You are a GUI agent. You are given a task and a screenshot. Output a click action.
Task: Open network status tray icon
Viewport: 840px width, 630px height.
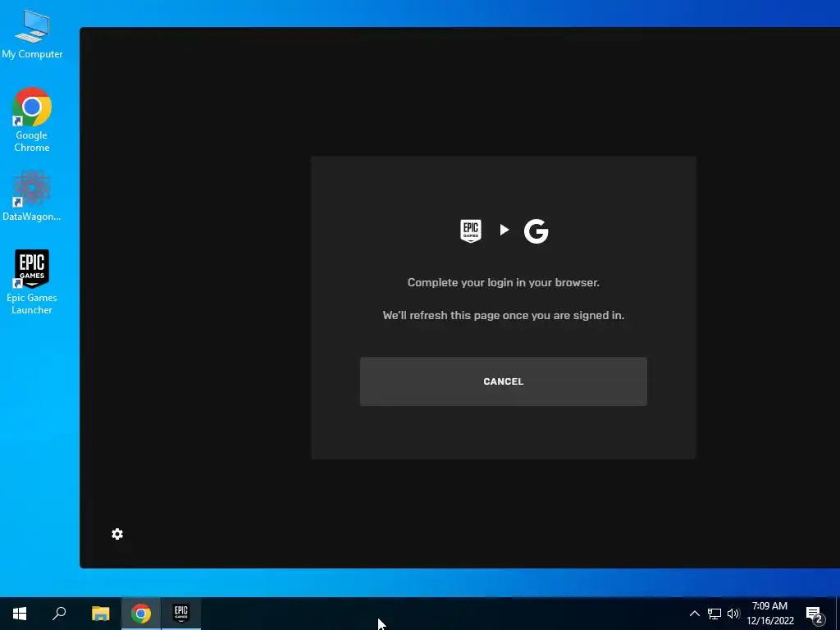[714, 614]
